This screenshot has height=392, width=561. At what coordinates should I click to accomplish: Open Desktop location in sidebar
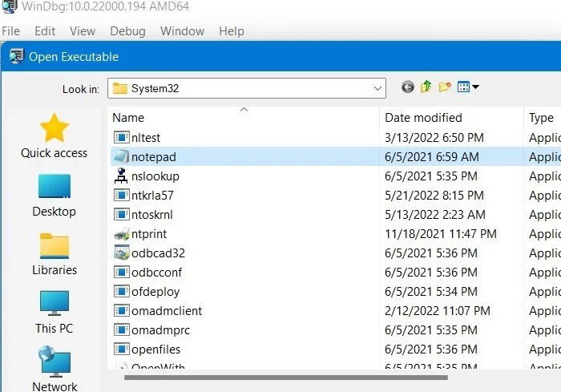54,196
